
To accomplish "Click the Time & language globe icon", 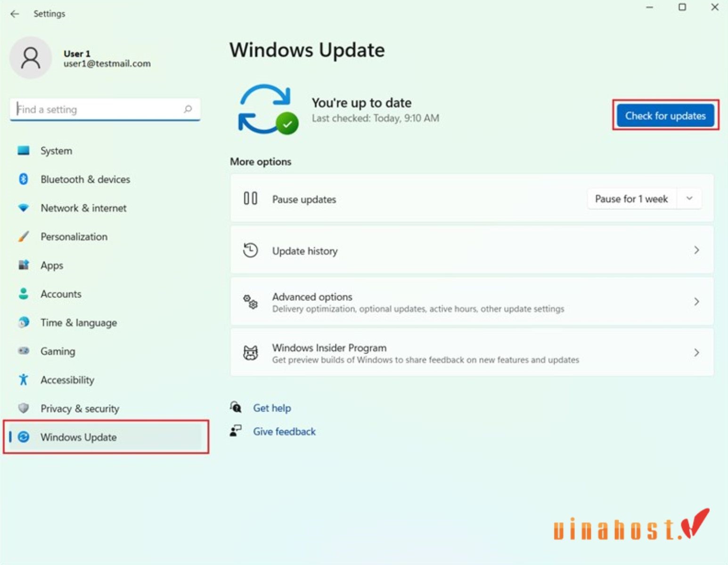I will [x=24, y=323].
